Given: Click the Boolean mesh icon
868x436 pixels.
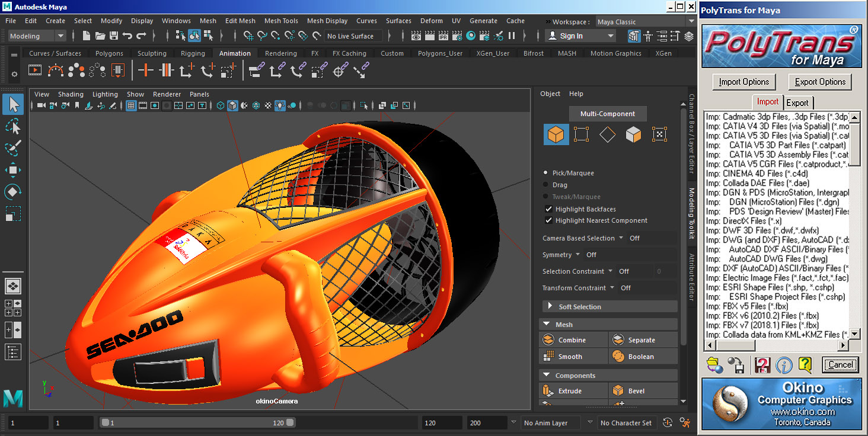Looking at the screenshot, I should point(618,357).
